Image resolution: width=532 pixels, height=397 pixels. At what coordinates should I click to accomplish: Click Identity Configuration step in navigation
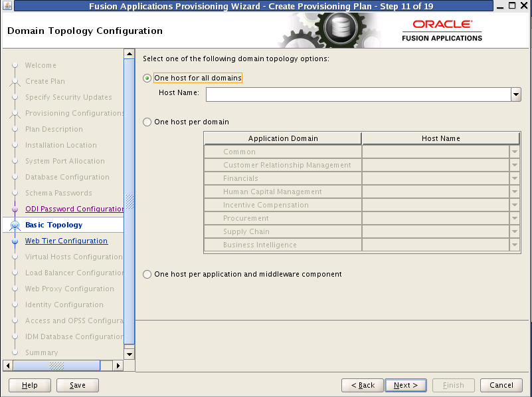tap(64, 305)
